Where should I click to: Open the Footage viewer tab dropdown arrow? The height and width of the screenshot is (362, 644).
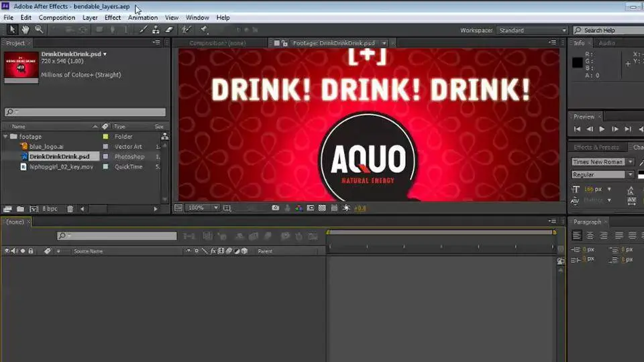tap(384, 43)
